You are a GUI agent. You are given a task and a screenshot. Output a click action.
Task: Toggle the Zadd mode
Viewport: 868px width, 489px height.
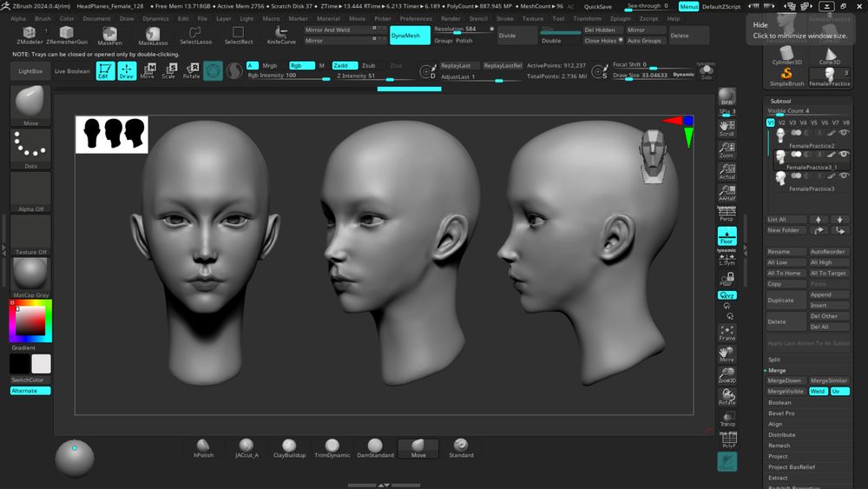(x=345, y=65)
